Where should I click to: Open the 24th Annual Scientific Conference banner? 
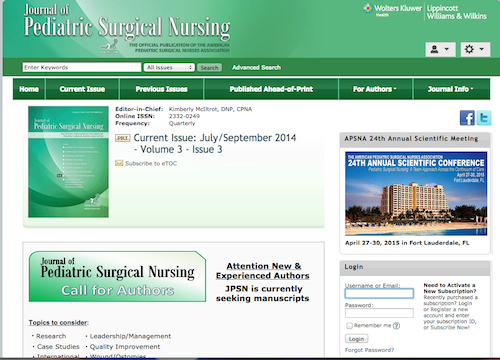click(416, 194)
